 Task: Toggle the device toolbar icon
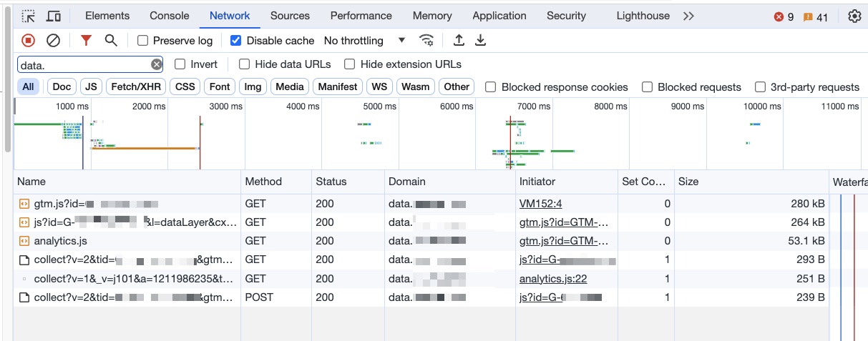click(x=53, y=16)
